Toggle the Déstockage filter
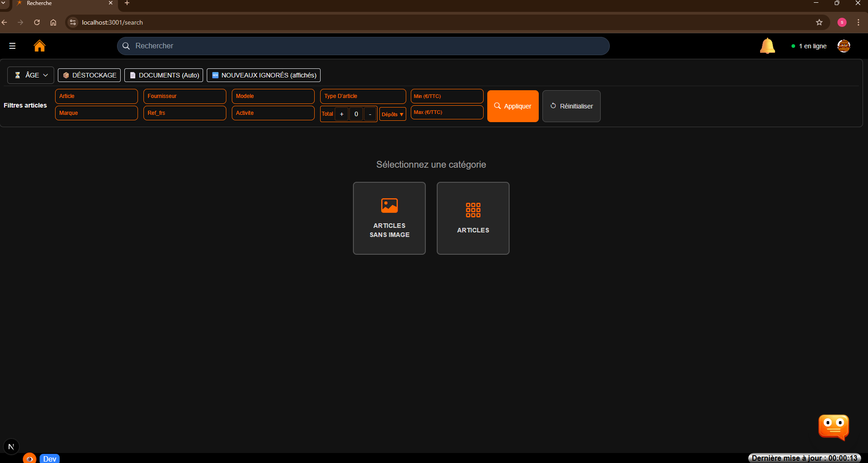This screenshot has height=463, width=868. (89, 75)
